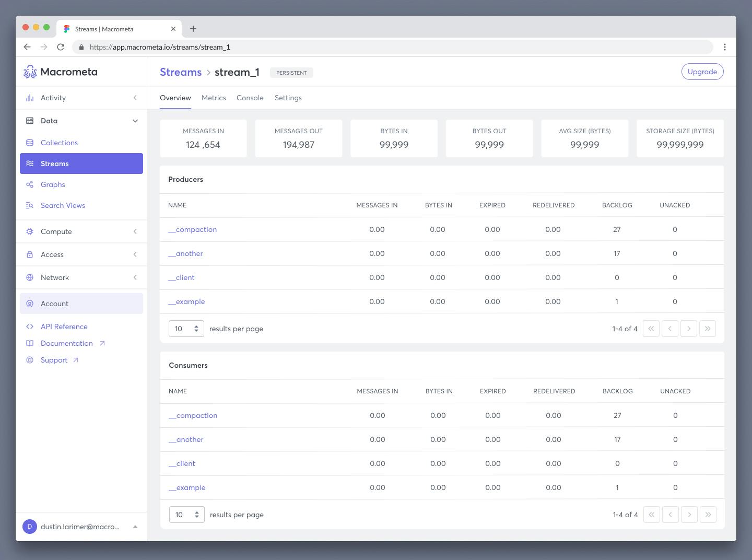
Task: Click the Search Views icon
Action: click(x=30, y=205)
